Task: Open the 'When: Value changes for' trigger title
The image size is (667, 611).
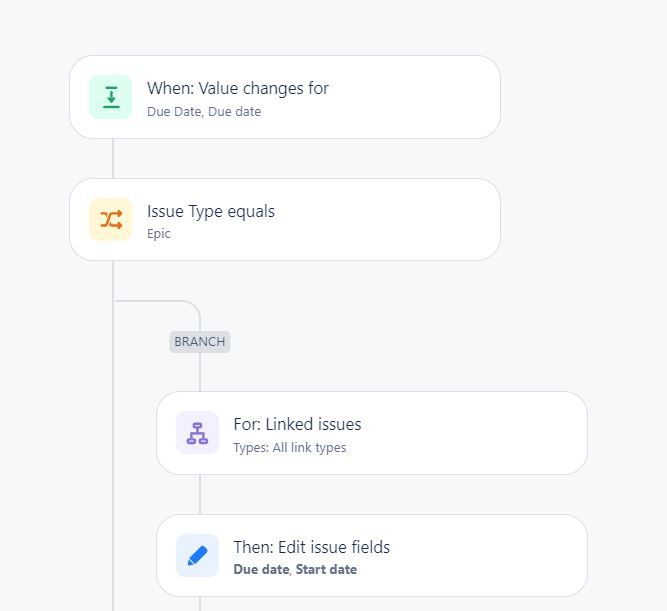Action: [x=238, y=89]
